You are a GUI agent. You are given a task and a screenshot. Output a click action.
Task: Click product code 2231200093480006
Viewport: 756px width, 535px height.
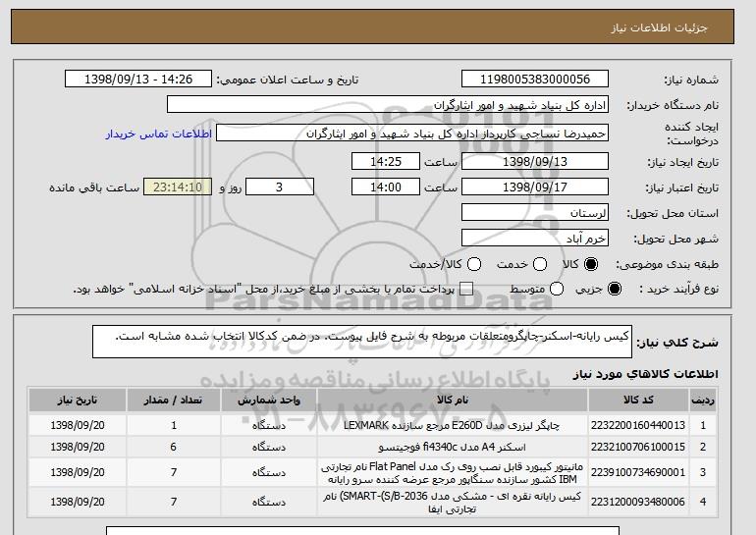point(638,503)
